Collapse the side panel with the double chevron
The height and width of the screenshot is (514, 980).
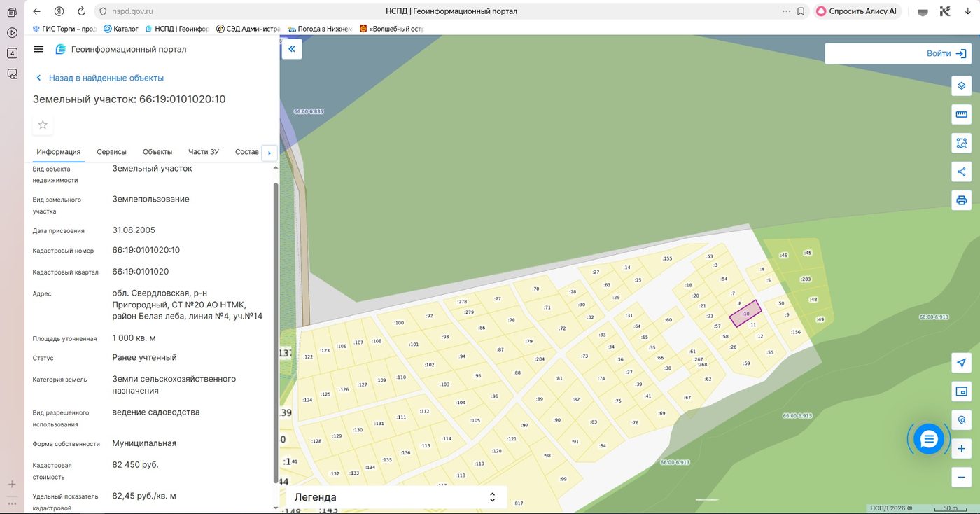[291, 49]
